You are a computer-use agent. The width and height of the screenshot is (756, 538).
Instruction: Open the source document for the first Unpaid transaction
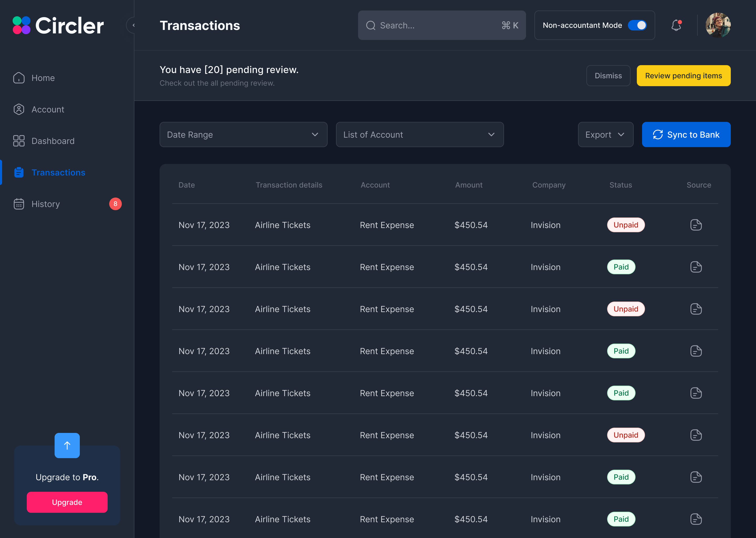(x=696, y=225)
